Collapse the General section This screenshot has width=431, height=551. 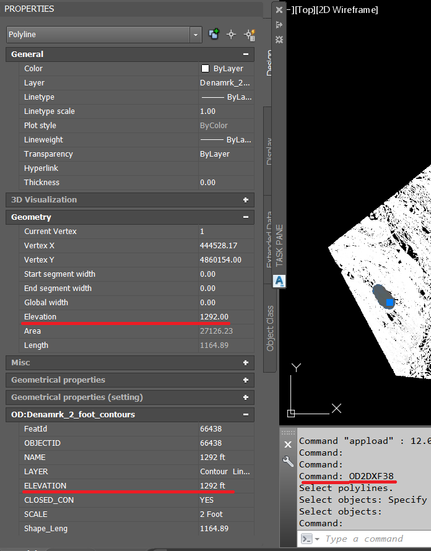pos(246,54)
